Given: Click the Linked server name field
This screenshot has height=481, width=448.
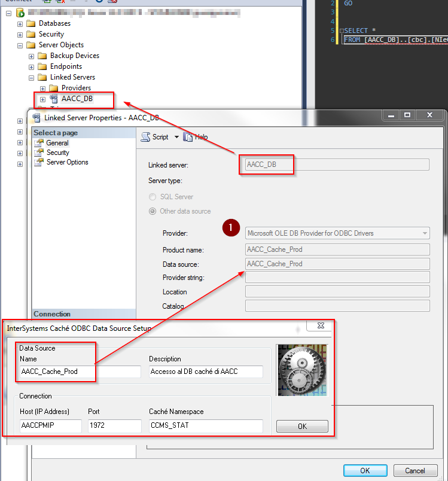Looking at the screenshot, I should tap(337, 165).
